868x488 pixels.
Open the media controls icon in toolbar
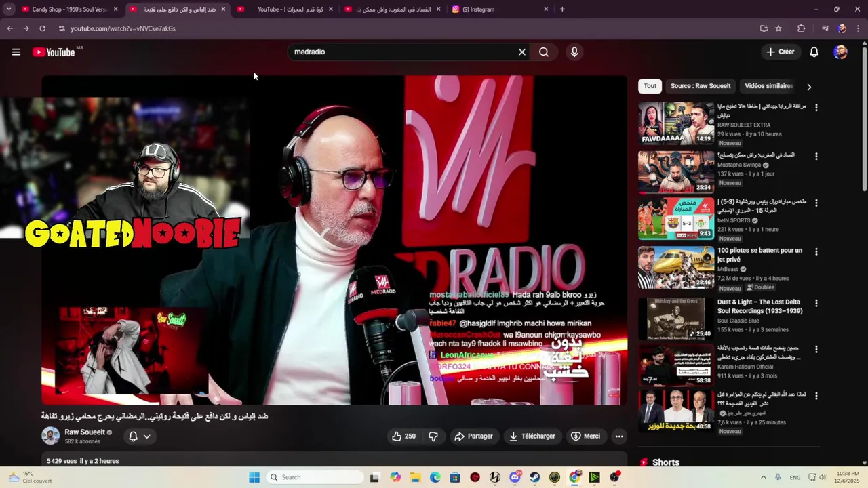(825, 28)
